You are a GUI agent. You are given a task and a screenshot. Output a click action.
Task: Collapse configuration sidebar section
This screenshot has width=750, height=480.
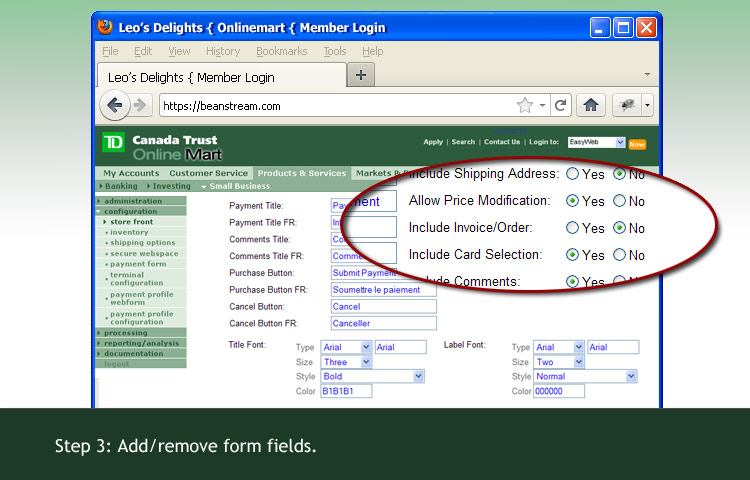[141, 211]
